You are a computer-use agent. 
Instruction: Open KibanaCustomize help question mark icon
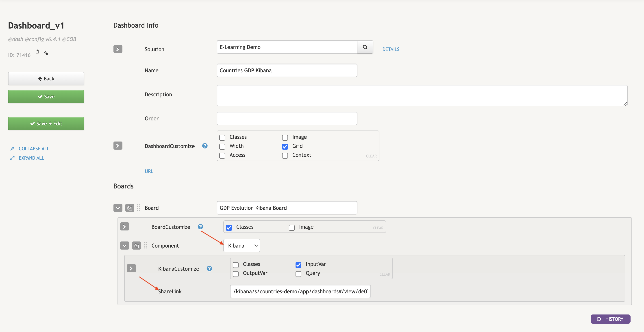click(209, 268)
